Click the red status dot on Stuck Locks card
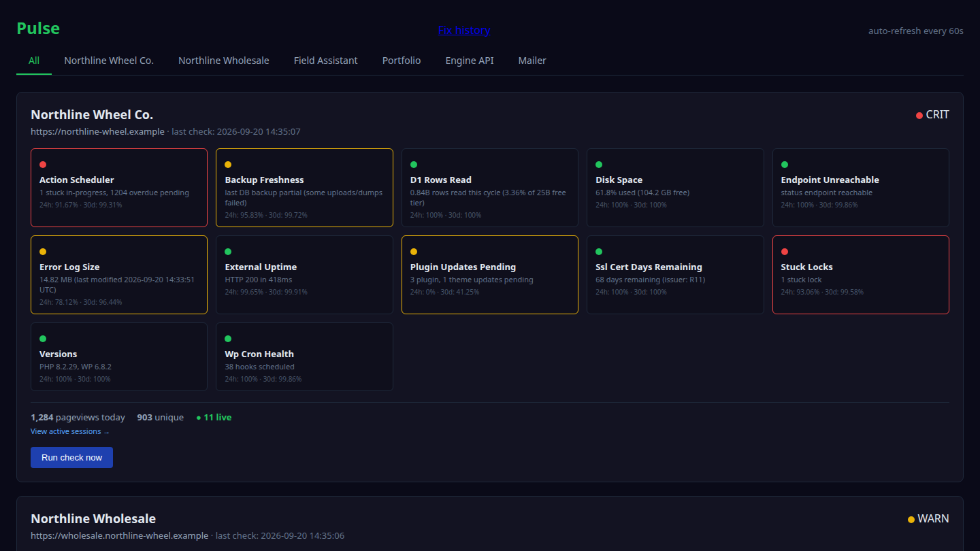The width and height of the screenshot is (980, 551). [x=785, y=252]
